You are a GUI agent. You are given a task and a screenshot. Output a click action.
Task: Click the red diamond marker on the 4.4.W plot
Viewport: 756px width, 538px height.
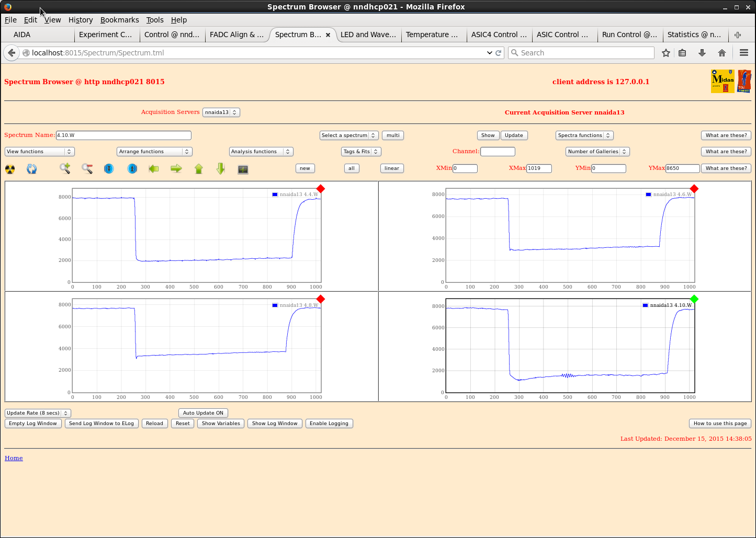(321, 189)
